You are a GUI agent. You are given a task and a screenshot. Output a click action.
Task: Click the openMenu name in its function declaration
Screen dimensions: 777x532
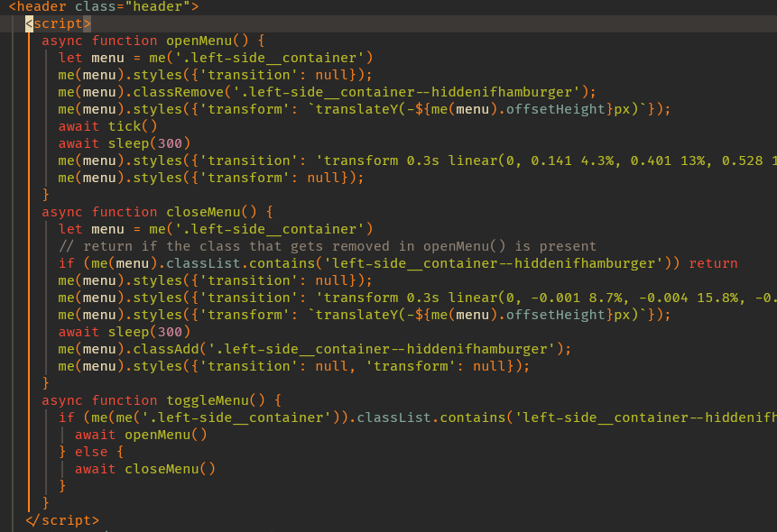tap(199, 41)
